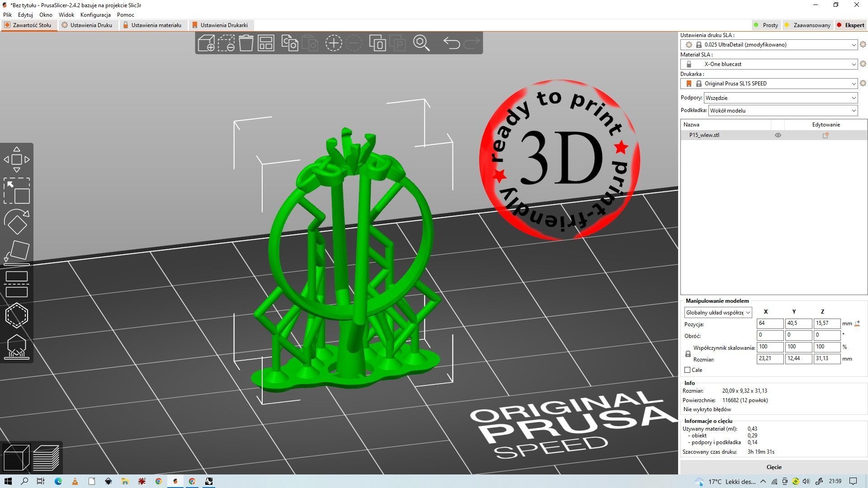Click the Search magnifier icon
868x488 pixels.
pyautogui.click(x=421, y=43)
